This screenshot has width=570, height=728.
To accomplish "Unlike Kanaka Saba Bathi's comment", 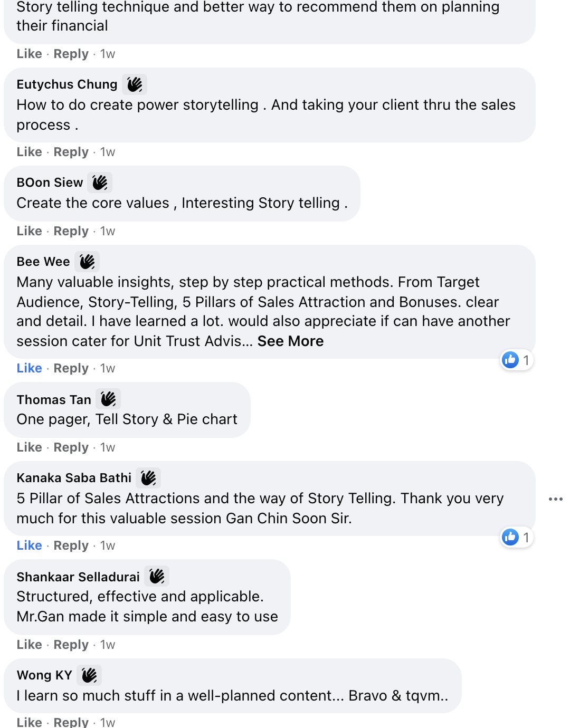I will pos(29,545).
